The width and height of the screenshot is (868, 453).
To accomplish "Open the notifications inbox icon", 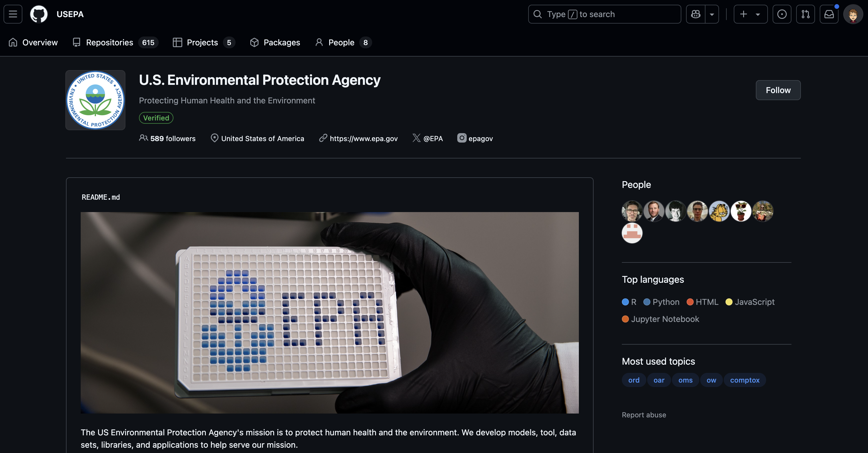I will pos(829,14).
